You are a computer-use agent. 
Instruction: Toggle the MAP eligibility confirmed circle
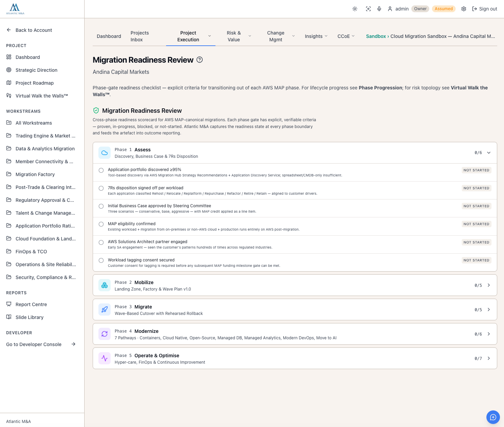tap(101, 224)
